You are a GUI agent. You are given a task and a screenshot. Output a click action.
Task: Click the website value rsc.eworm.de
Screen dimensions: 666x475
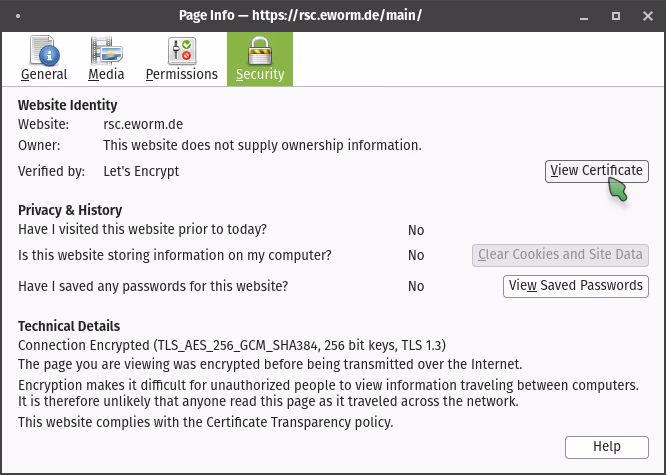pos(143,125)
